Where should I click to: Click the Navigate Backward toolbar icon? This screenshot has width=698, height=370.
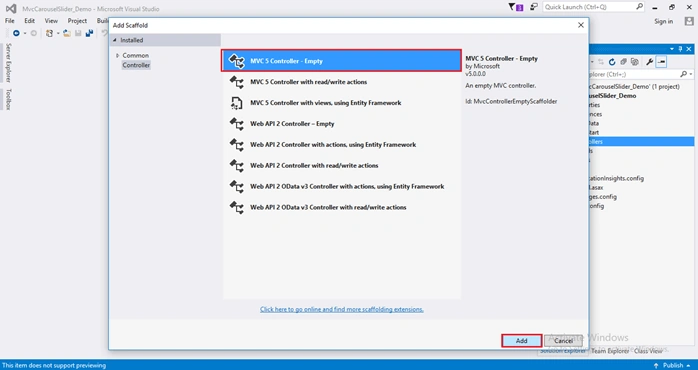coord(16,33)
